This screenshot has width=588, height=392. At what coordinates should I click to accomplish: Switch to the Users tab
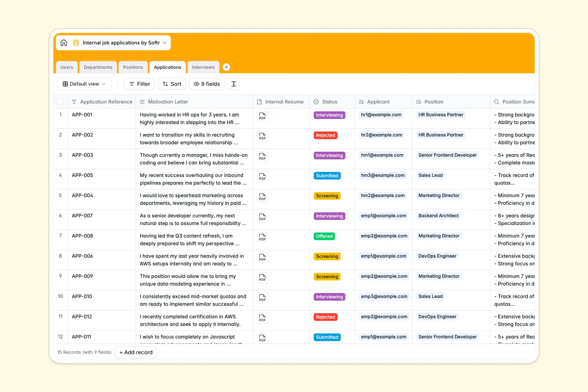click(66, 67)
